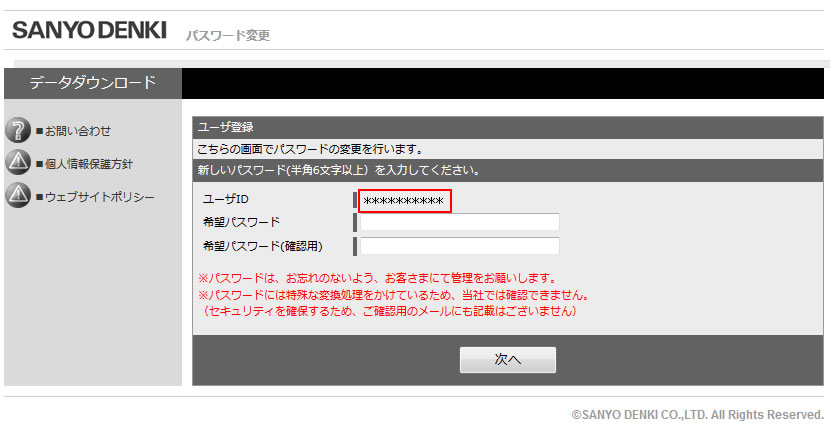
Task: Click the 次へ button
Action: click(508, 360)
